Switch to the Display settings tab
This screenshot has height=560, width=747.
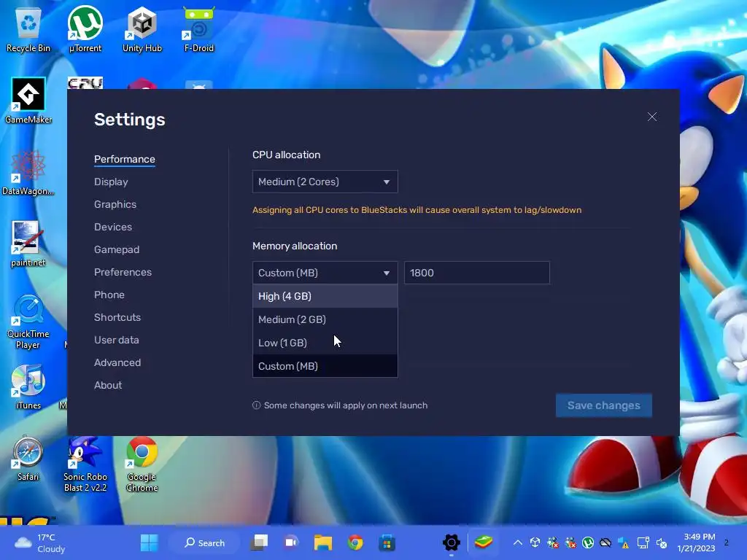click(111, 182)
